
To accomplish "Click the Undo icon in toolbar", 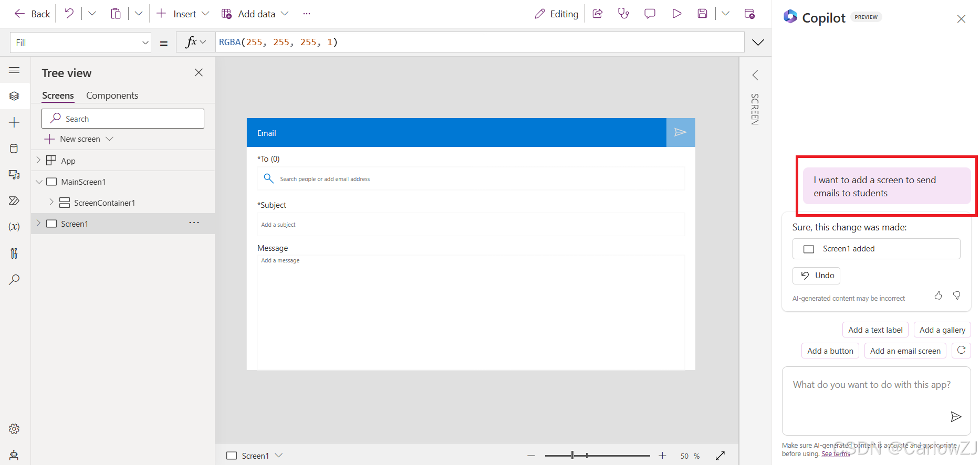I will [69, 14].
